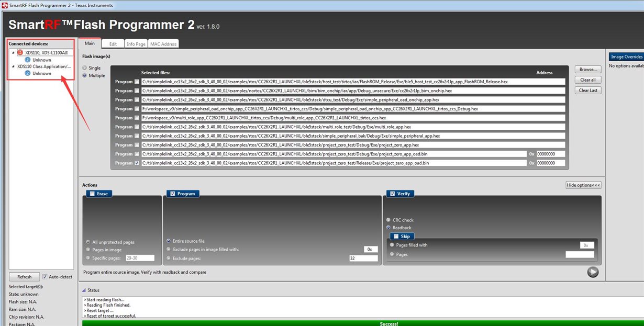Click the Browse... button
This screenshot has width=644, height=326.
click(588, 70)
